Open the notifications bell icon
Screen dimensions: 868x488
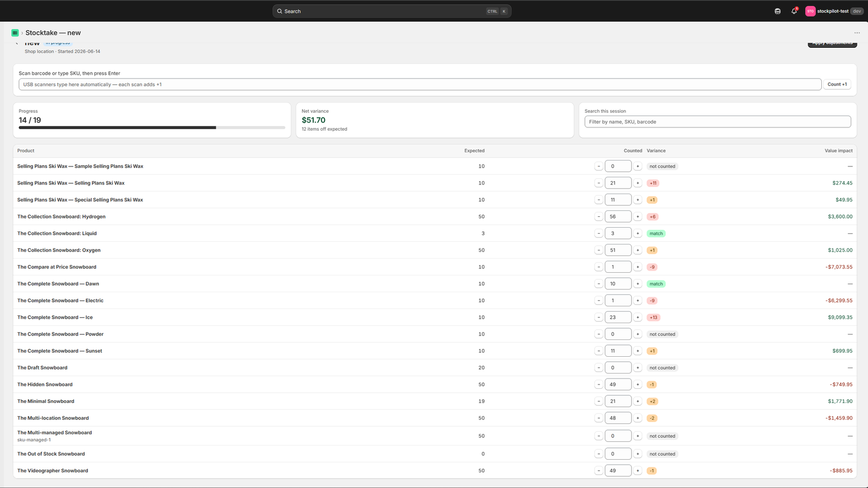pyautogui.click(x=794, y=11)
